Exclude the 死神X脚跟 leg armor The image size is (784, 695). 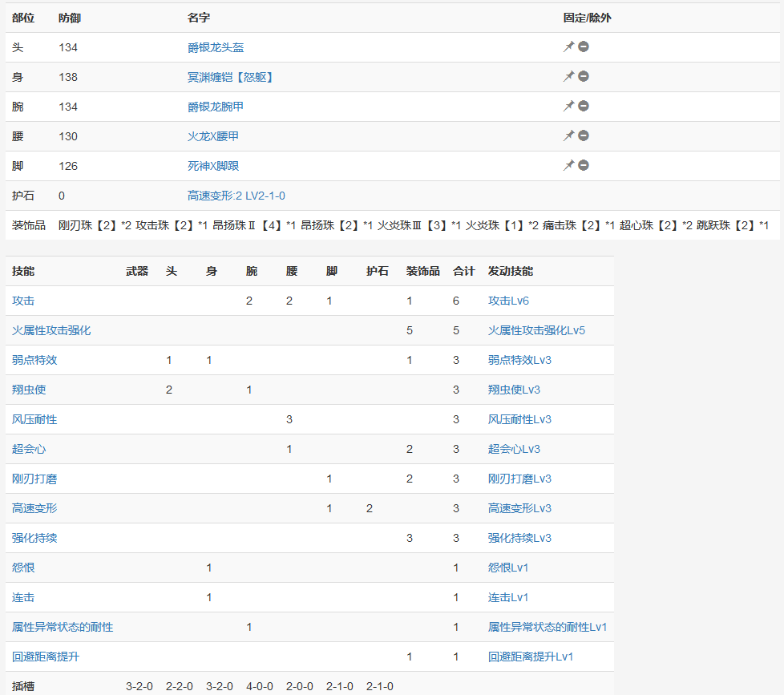tap(584, 166)
